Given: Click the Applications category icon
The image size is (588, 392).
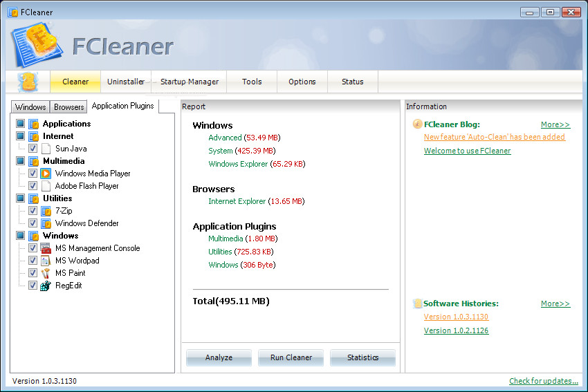Looking at the screenshot, I should [x=34, y=124].
